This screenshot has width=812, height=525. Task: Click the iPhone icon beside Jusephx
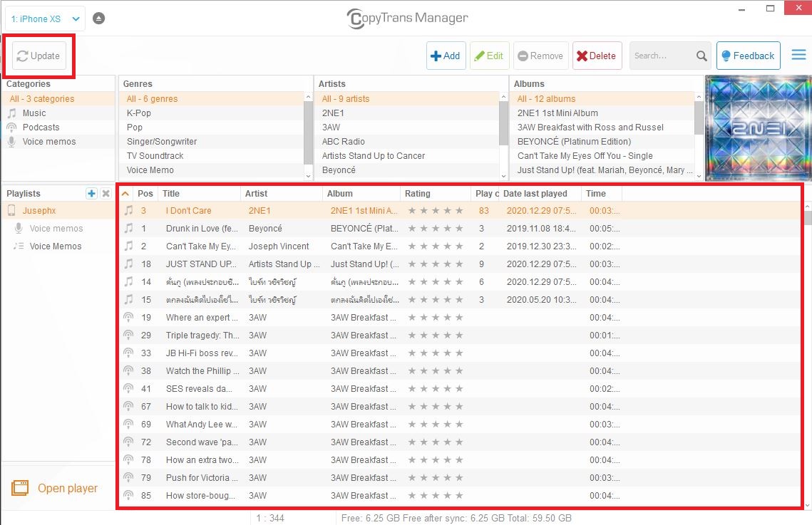click(12, 211)
